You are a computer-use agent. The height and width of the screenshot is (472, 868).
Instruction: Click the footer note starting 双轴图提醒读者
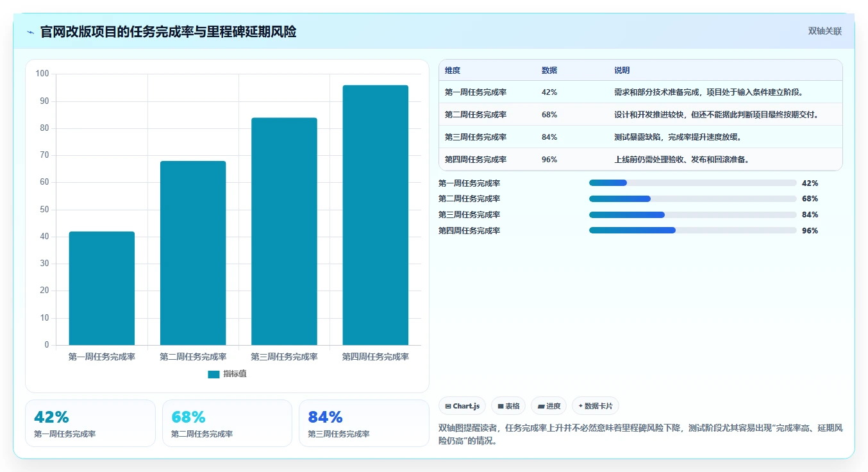point(640,434)
